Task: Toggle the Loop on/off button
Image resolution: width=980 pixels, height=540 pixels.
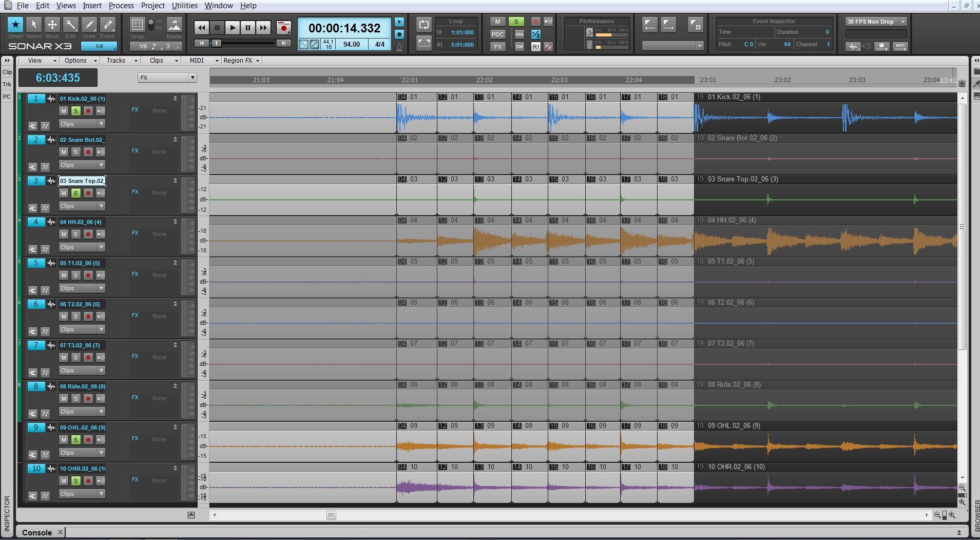Action: pyautogui.click(x=424, y=25)
